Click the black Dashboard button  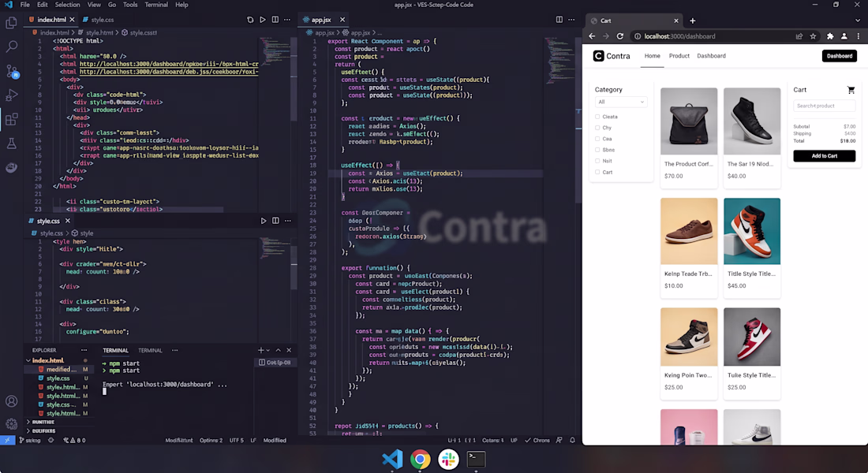click(x=840, y=56)
